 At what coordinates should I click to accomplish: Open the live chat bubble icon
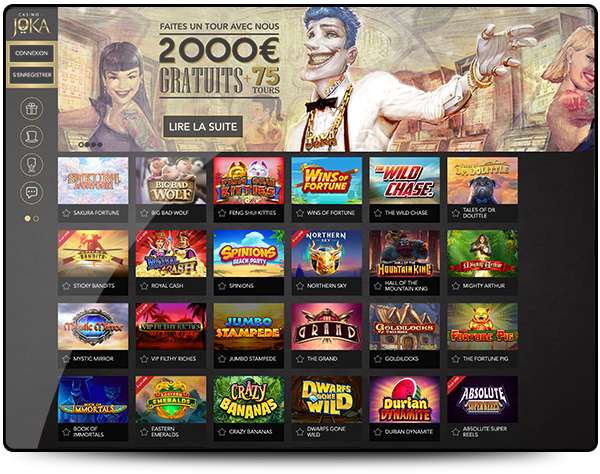click(31, 192)
